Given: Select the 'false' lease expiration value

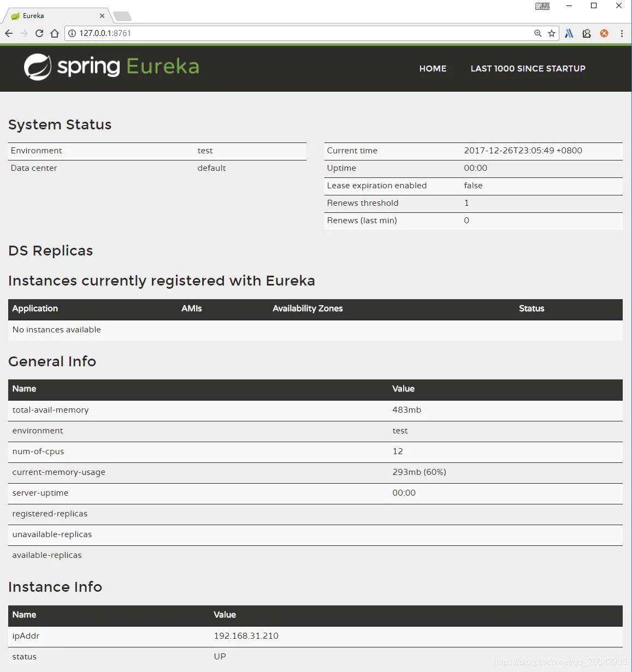Looking at the screenshot, I should click(x=473, y=186).
